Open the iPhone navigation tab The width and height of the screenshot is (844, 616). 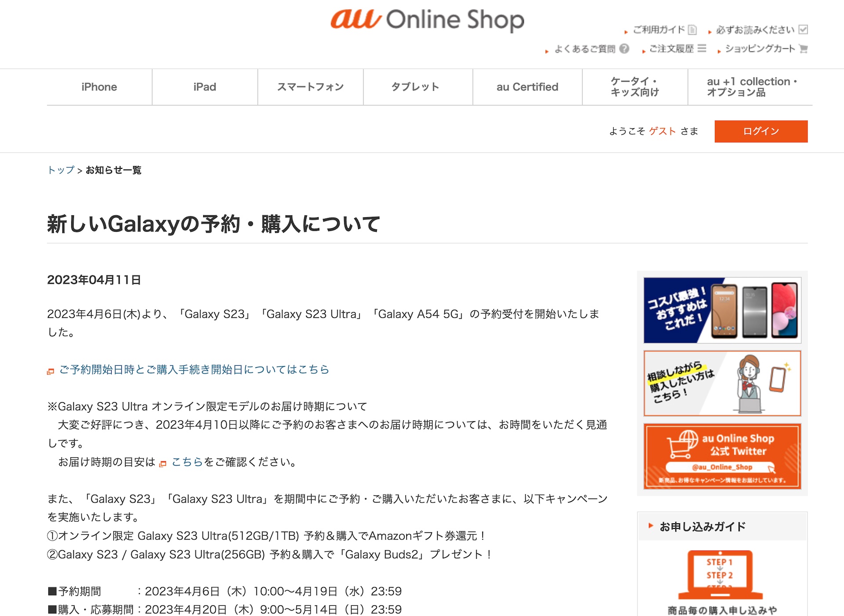click(99, 87)
